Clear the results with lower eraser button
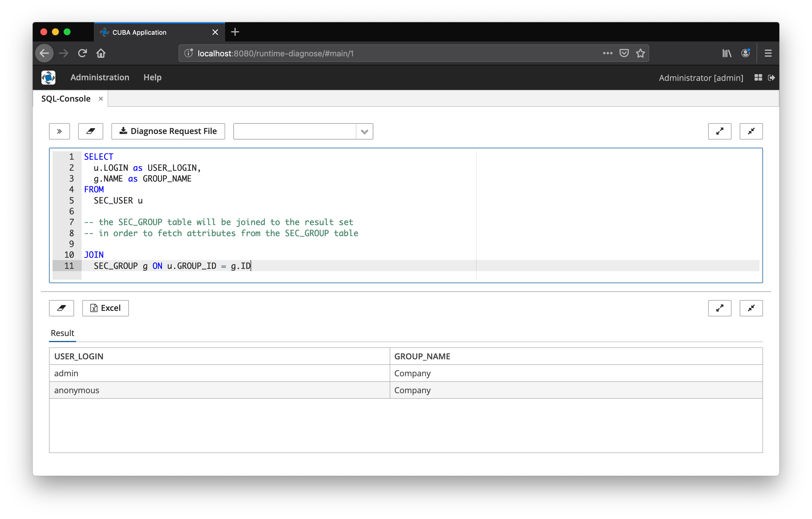The width and height of the screenshot is (812, 519). (x=61, y=308)
